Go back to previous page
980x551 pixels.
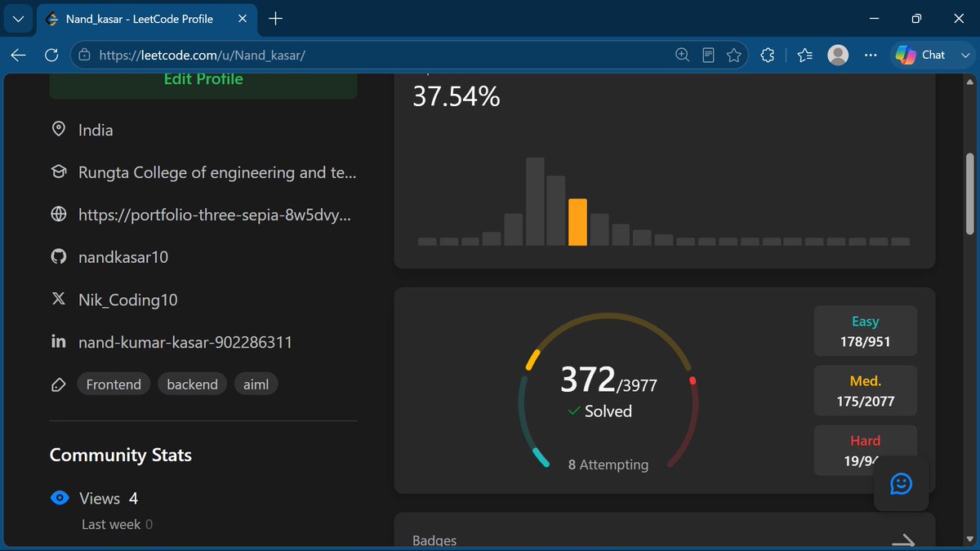coord(19,55)
